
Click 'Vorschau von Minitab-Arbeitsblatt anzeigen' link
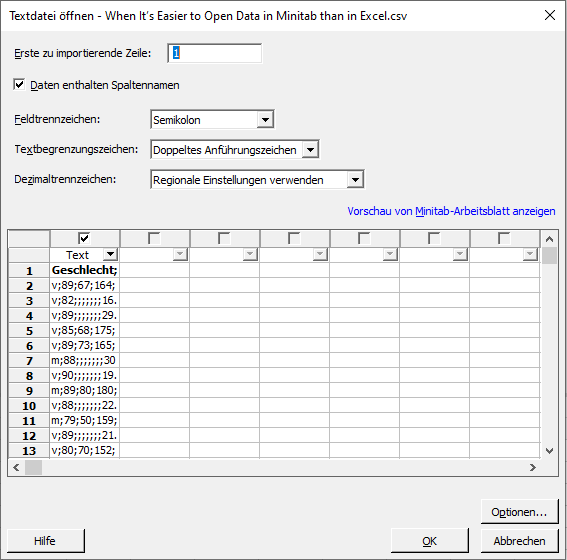click(451, 211)
